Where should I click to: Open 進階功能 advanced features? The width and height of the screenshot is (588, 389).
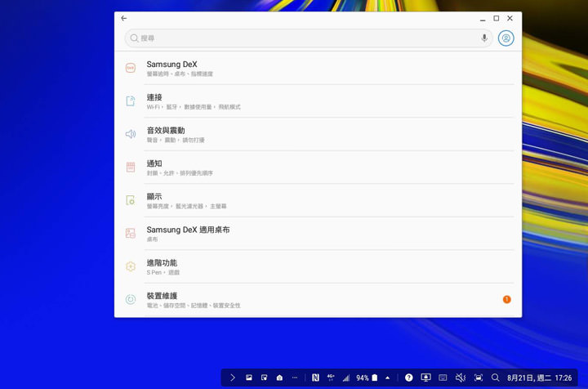point(318,266)
